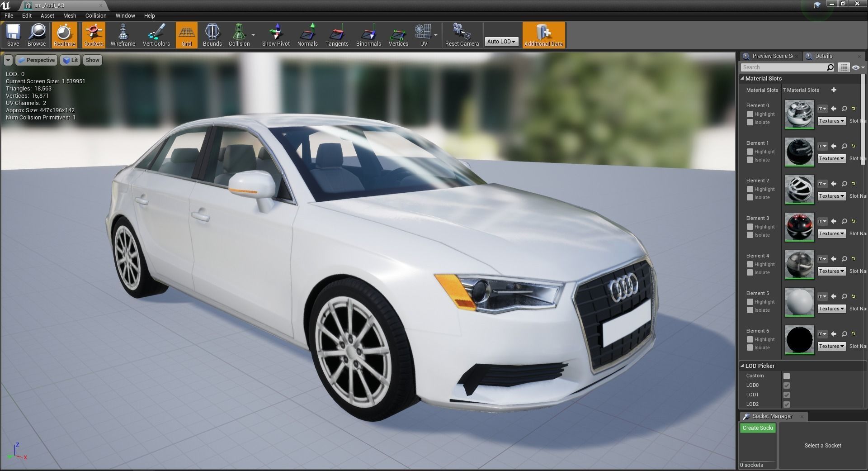Viewport: 868px width, 471px height.
Task: Open Textures dropdown for Element 0
Action: (831, 121)
